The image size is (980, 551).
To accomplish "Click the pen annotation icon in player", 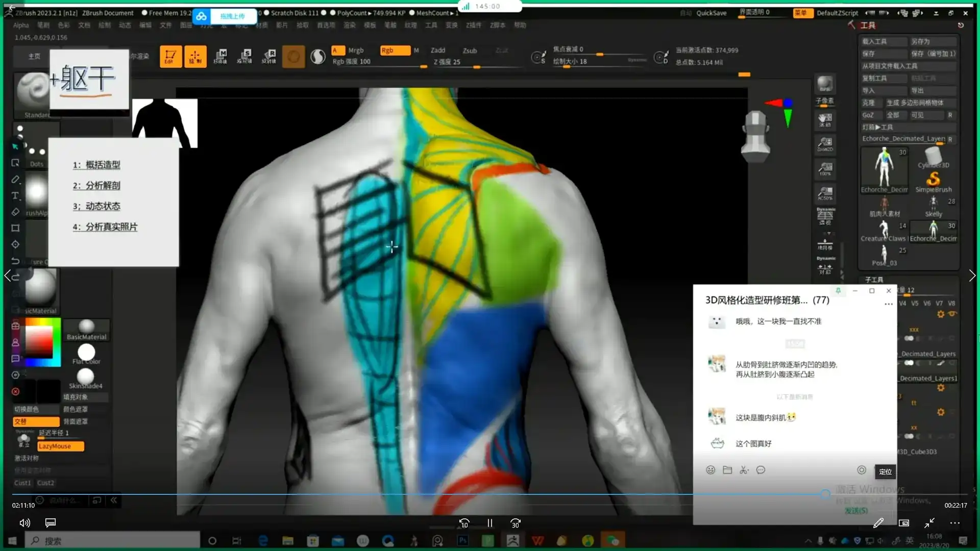I will (878, 523).
